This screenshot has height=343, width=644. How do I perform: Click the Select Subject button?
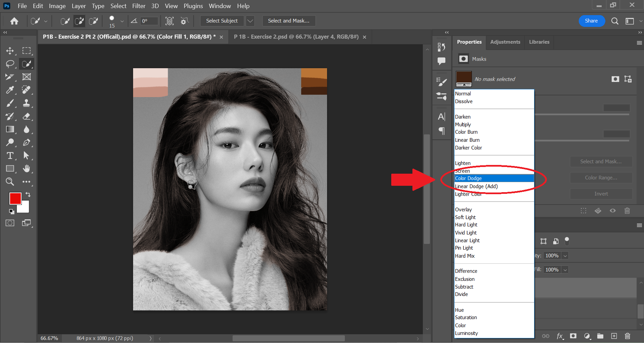click(x=222, y=21)
